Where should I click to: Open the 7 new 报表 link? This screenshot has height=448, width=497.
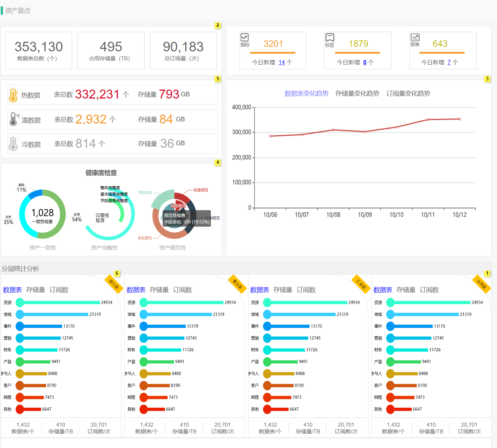[449, 62]
